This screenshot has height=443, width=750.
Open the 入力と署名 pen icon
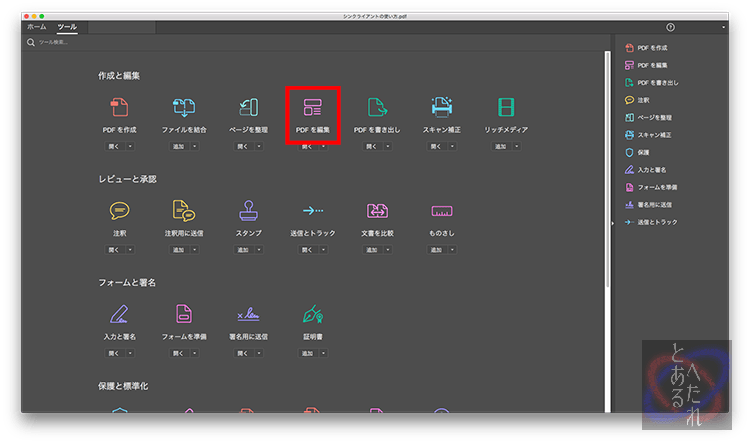click(118, 315)
